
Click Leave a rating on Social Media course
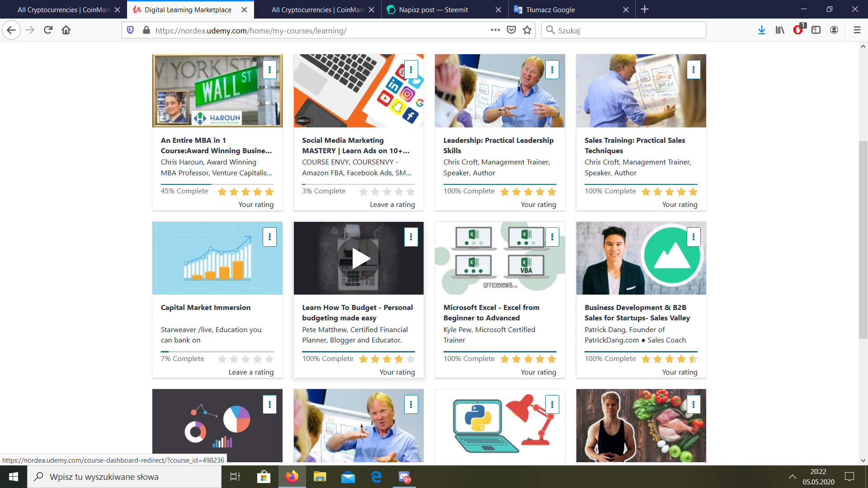point(392,204)
